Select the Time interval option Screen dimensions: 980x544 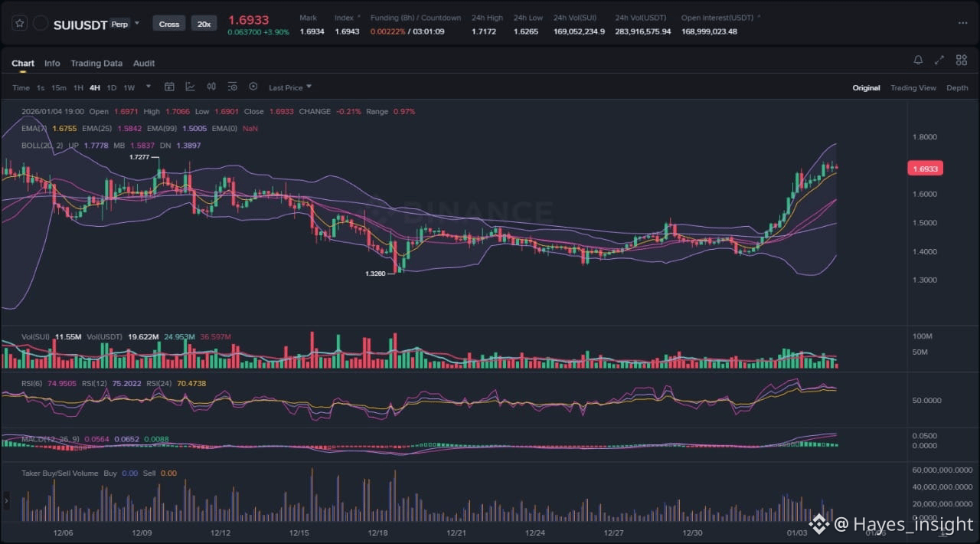click(x=21, y=88)
